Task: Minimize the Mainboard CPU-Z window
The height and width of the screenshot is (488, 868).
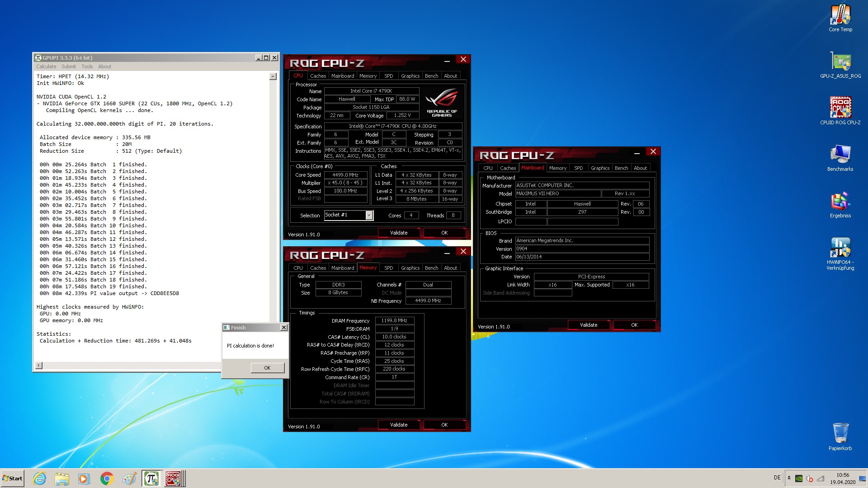Action: pos(637,153)
